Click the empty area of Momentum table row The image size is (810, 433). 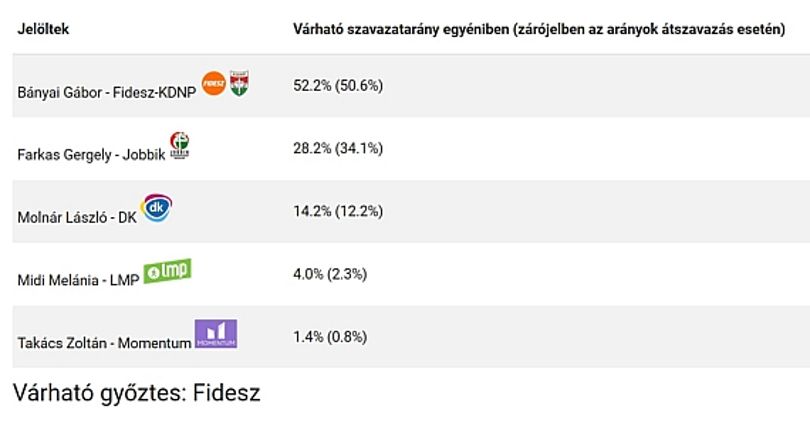[589, 337]
